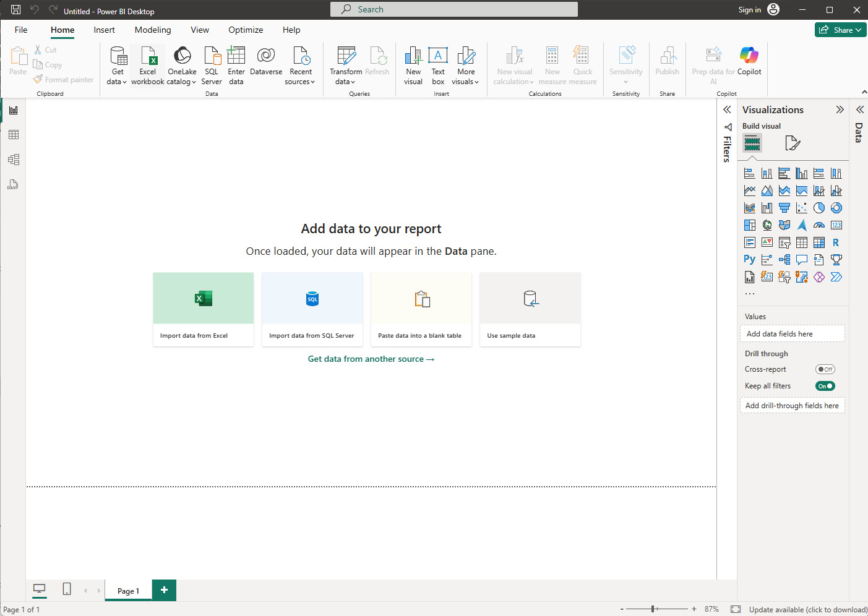Select the pie chart visual
This screenshot has width=868, height=616.
[x=819, y=208]
